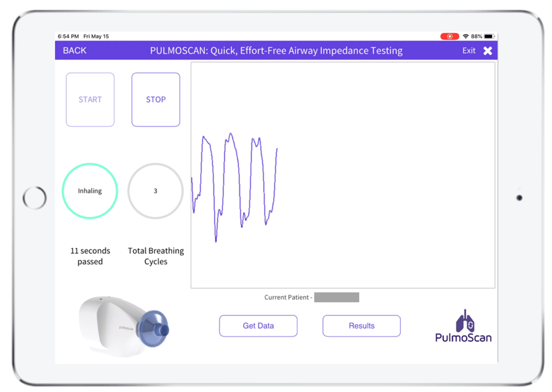Tap the Exit label in header

point(469,51)
